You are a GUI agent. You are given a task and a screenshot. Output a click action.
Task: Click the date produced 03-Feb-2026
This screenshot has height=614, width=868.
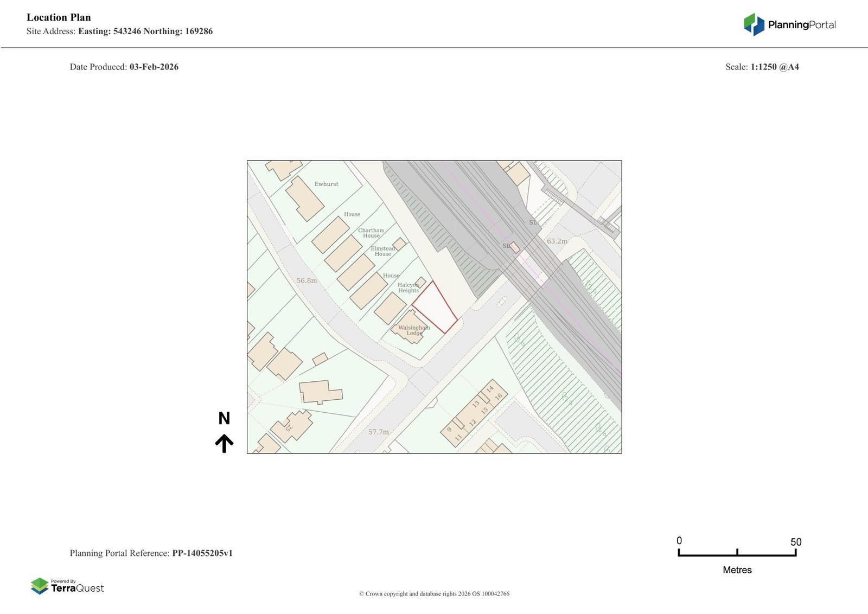pos(154,67)
